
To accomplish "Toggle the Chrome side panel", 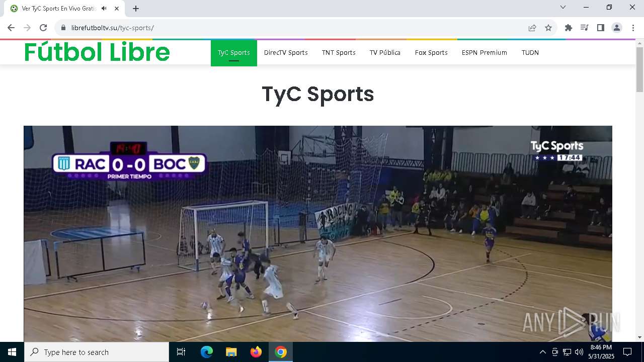I will [x=601, y=28].
